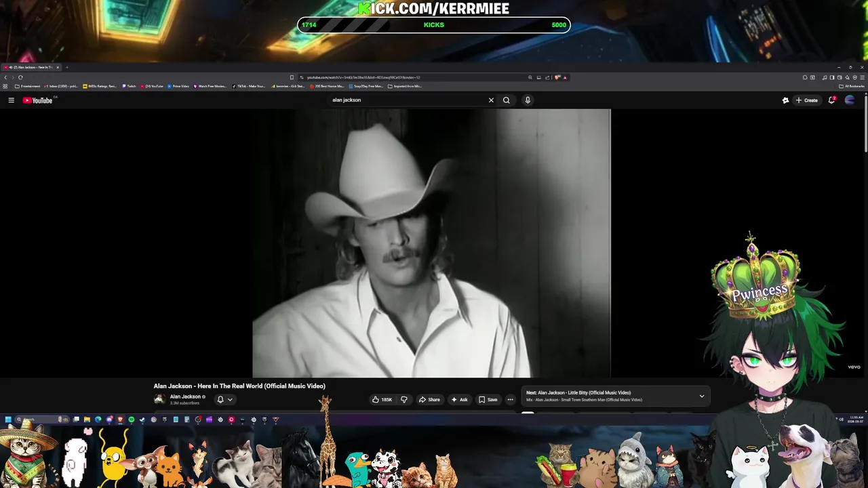Screen dimensions: 868x488
Task: Click the music video player area
Action: click(431, 243)
